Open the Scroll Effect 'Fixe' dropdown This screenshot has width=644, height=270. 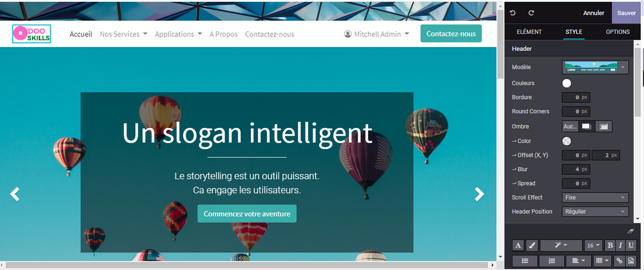tap(595, 197)
